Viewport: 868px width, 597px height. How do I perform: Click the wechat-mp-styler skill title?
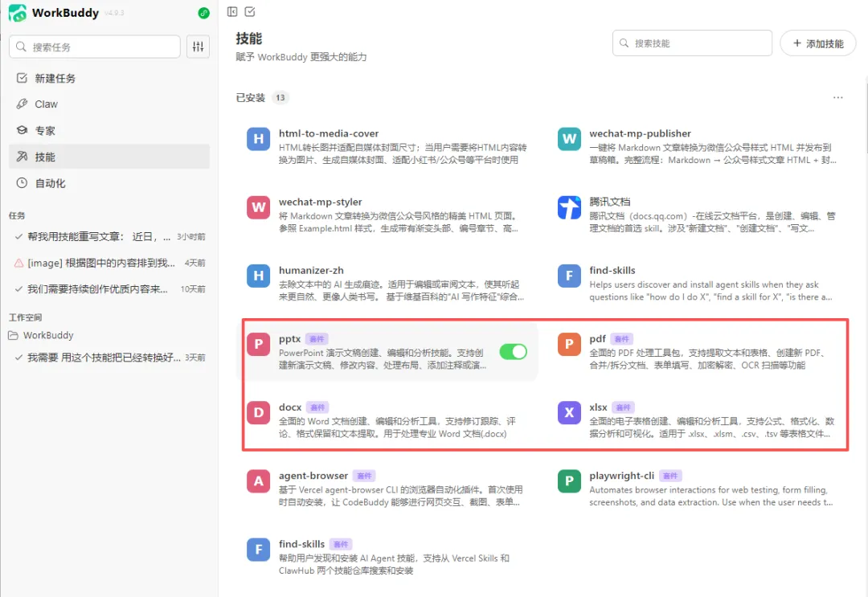[x=320, y=202]
